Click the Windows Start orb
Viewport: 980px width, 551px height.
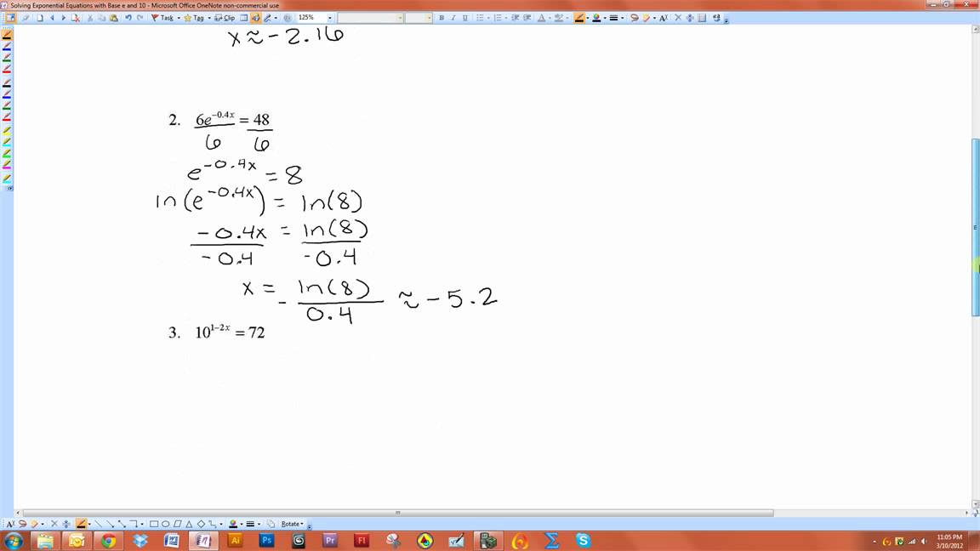point(14,541)
